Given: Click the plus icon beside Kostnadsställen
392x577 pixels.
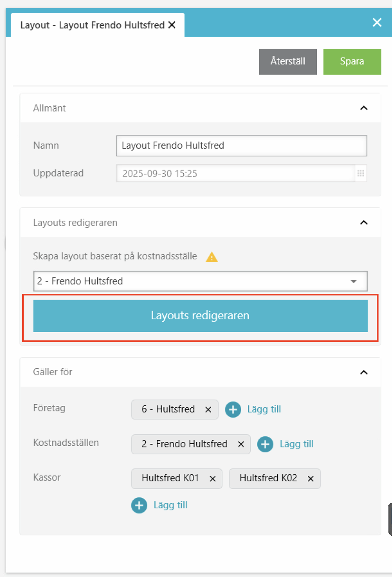Looking at the screenshot, I should click(x=265, y=444).
